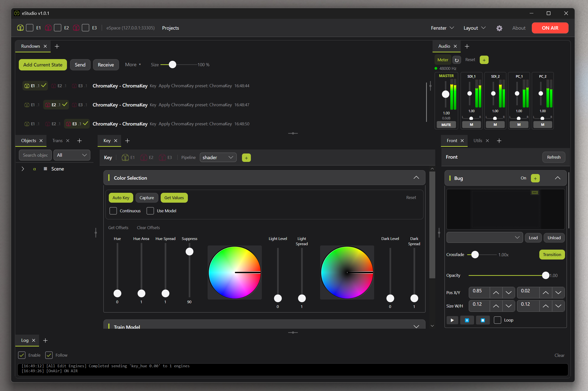Image resolution: width=588 pixels, height=391 pixels.
Task: Enable Use Model checkbox
Action: point(150,211)
